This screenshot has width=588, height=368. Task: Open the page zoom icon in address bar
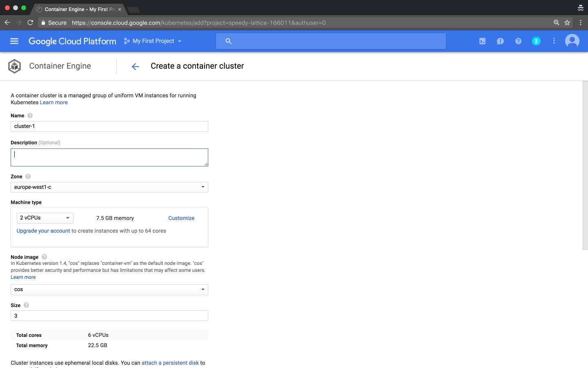point(556,22)
